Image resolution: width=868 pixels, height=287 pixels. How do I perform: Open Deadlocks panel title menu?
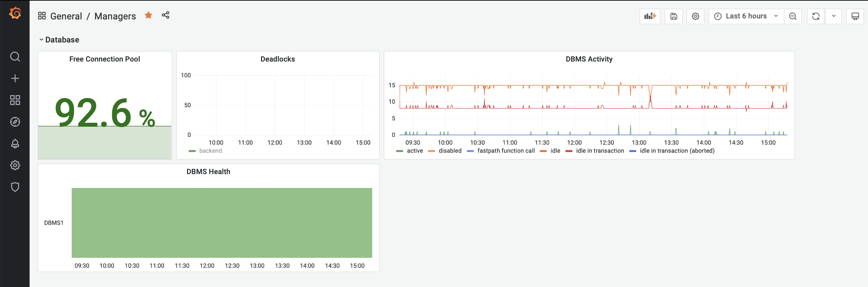click(x=277, y=59)
